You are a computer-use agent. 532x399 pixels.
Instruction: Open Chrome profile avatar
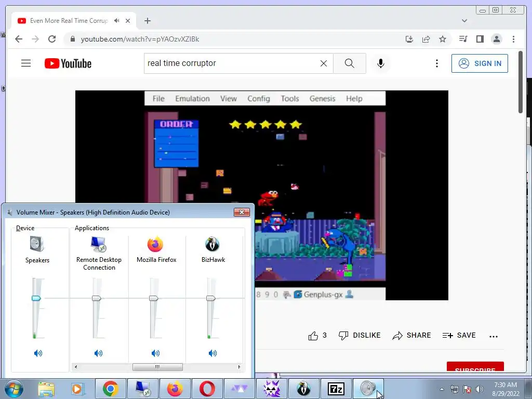point(496,39)
